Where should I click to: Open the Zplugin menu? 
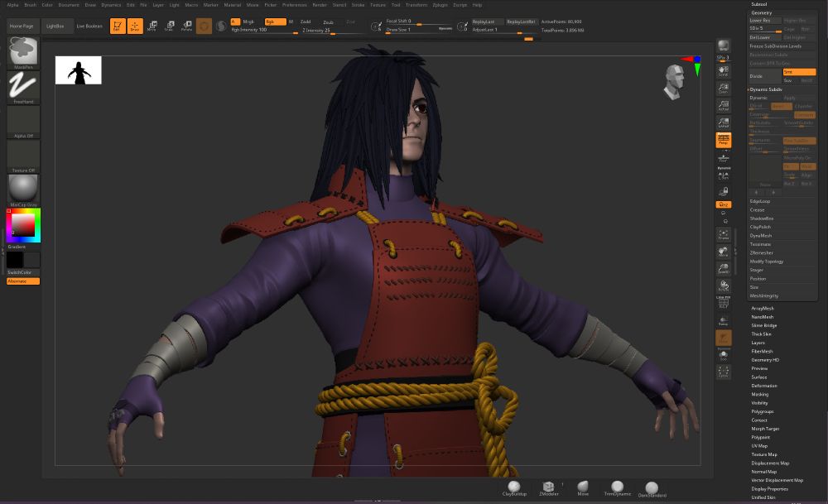440,5
